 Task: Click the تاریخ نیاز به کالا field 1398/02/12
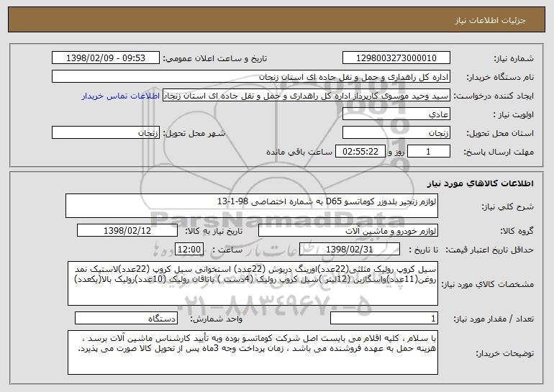point(127,231)
